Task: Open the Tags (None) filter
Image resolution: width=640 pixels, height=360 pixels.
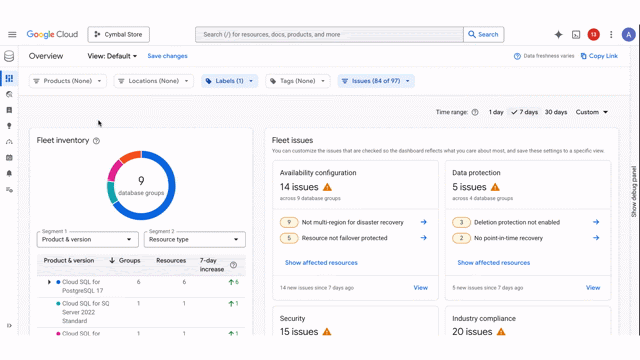Action: [298, 81]
